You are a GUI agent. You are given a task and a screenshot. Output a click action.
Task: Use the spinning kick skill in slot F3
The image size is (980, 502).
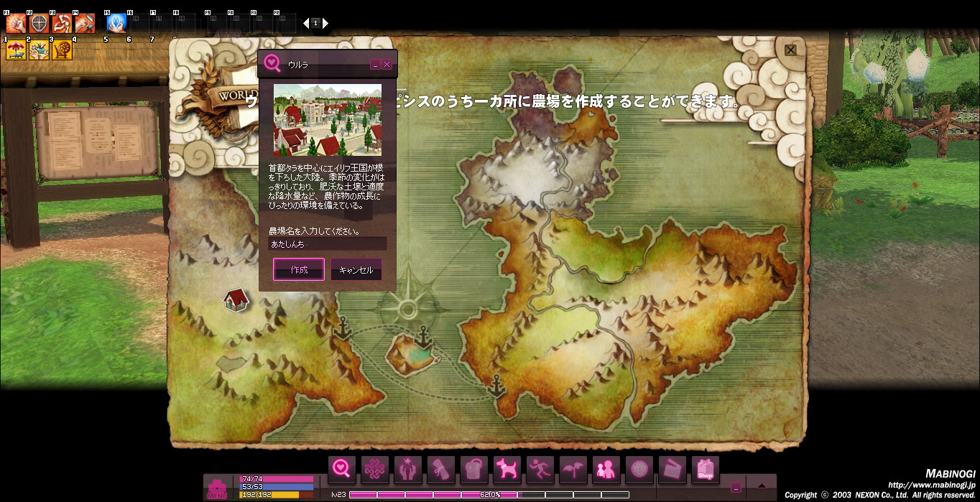(x=62, y=23)
